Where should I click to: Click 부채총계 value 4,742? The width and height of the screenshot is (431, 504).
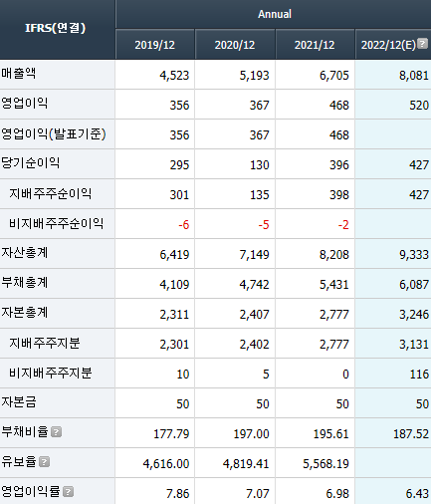pos(255,285)
